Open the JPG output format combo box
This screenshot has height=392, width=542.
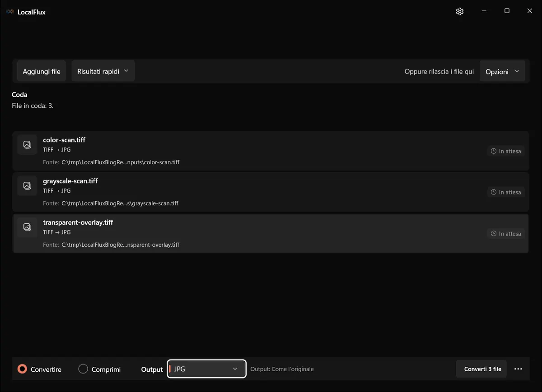point(206,369)
